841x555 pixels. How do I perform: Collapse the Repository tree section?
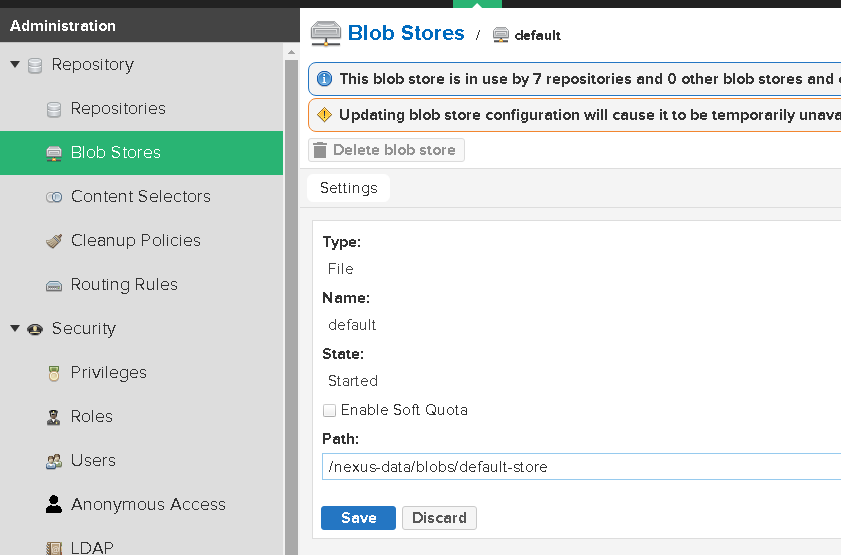click(x=15, y=65)
